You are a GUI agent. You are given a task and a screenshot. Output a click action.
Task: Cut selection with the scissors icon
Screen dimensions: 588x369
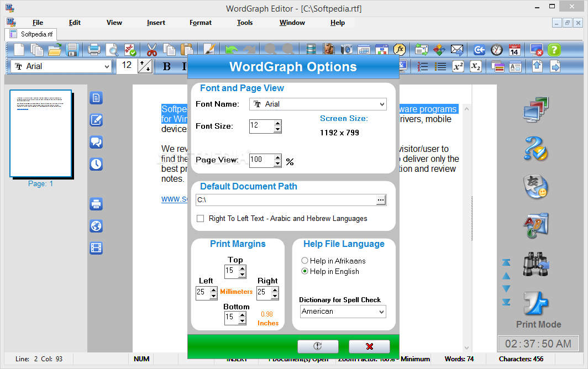(x=152, y=50)
